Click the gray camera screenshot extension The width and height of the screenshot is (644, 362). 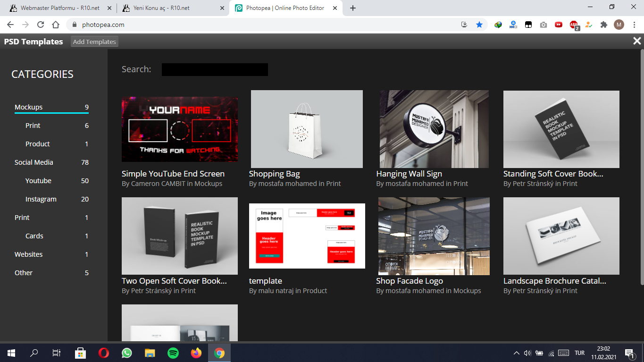pos(544,25)
